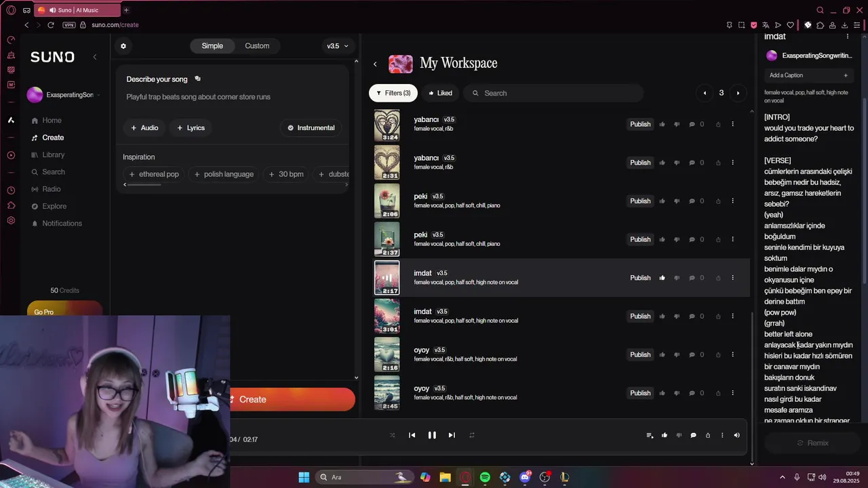Viewport: 868px width, 488px height.
Task: Open the v3.5 model version dropdown
Action: click(338, 46)
